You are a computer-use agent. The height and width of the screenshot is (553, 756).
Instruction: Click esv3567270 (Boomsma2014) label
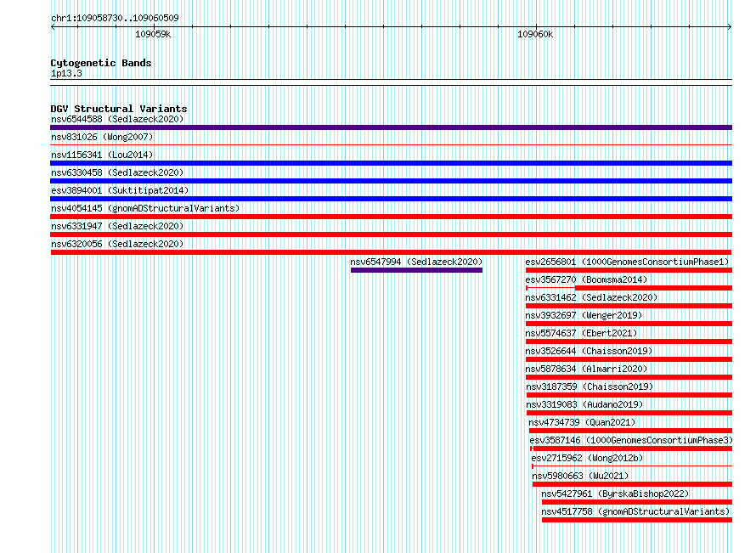(586, 279)
